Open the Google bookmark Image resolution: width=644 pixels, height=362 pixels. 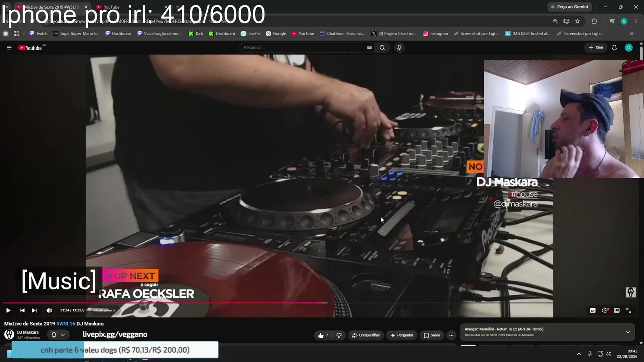(276, 34)
